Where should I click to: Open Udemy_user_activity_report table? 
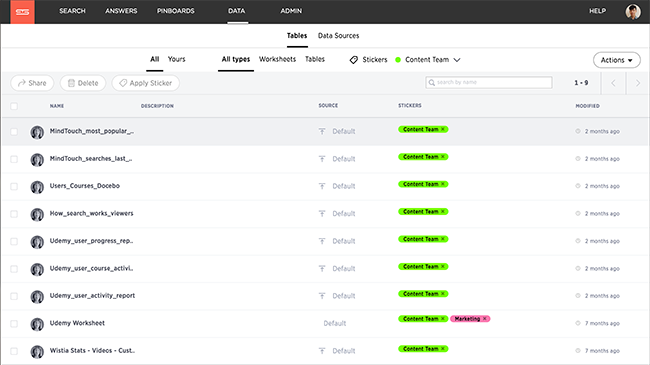point(92,296)
